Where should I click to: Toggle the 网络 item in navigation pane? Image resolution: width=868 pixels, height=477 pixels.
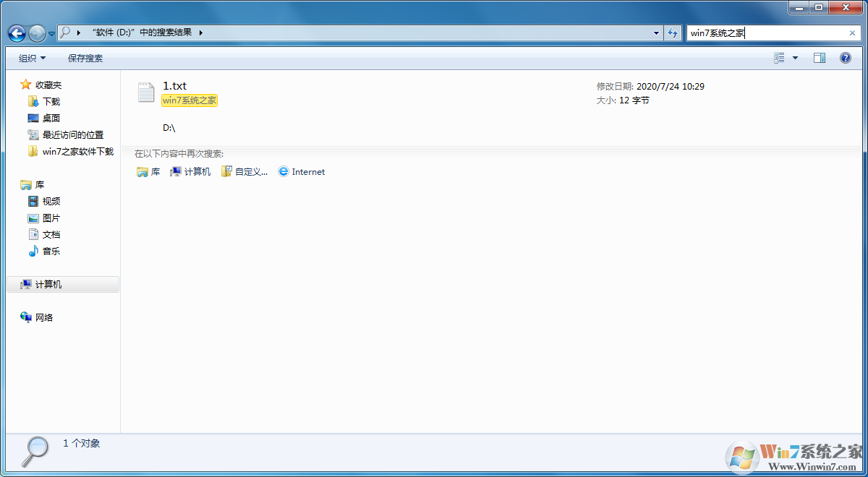coord(44,317)
